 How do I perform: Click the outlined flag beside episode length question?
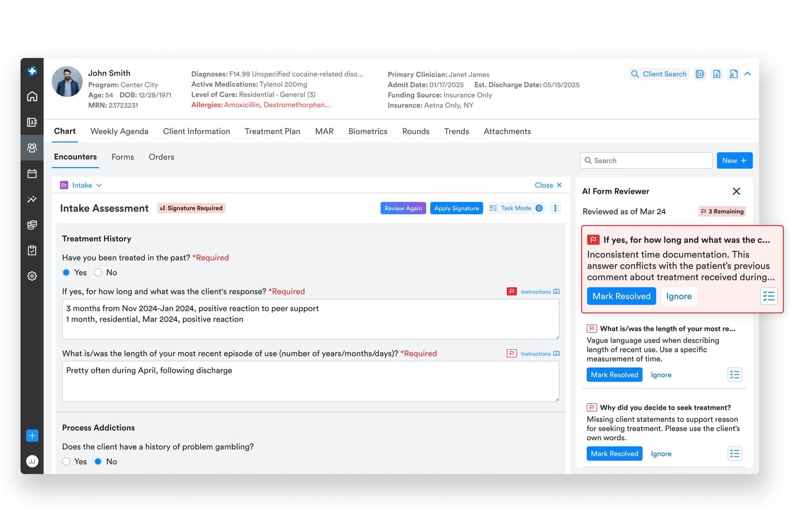pyautogui.click(x=512, y=354)
